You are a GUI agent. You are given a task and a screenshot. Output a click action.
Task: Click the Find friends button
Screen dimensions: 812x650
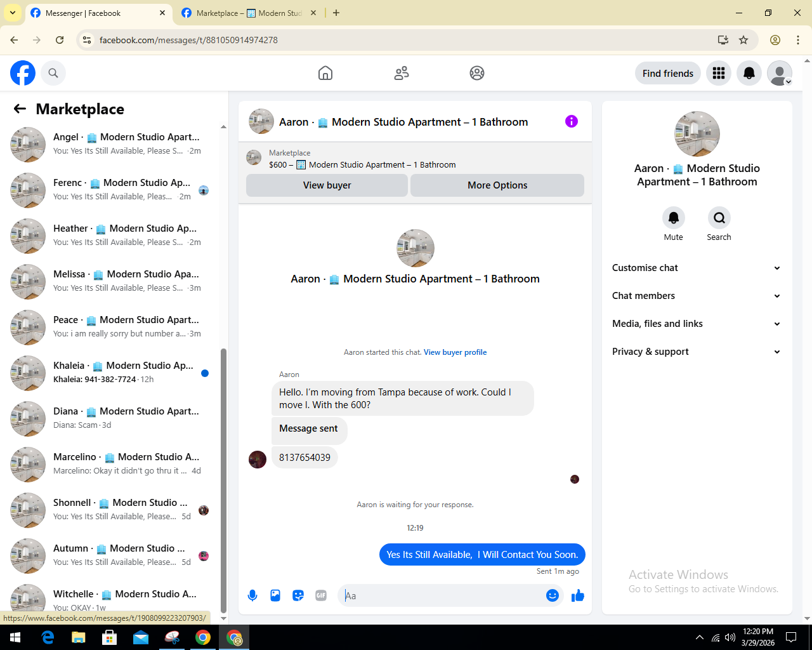click(668, 73)
